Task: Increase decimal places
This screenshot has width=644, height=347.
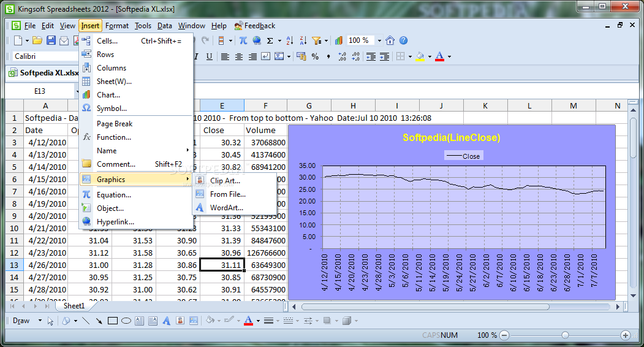Action: click(342, 56)
